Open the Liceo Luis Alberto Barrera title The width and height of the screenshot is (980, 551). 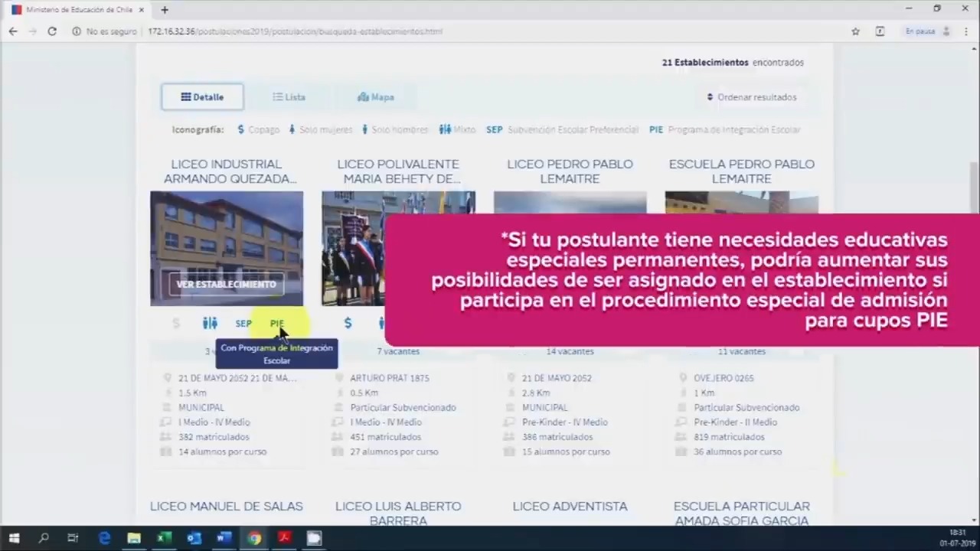coord(398,514)
